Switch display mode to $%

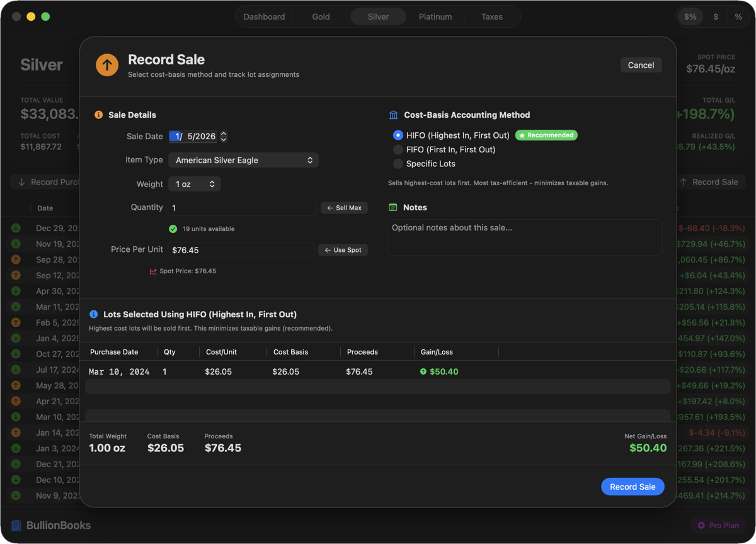click(690, 17)
